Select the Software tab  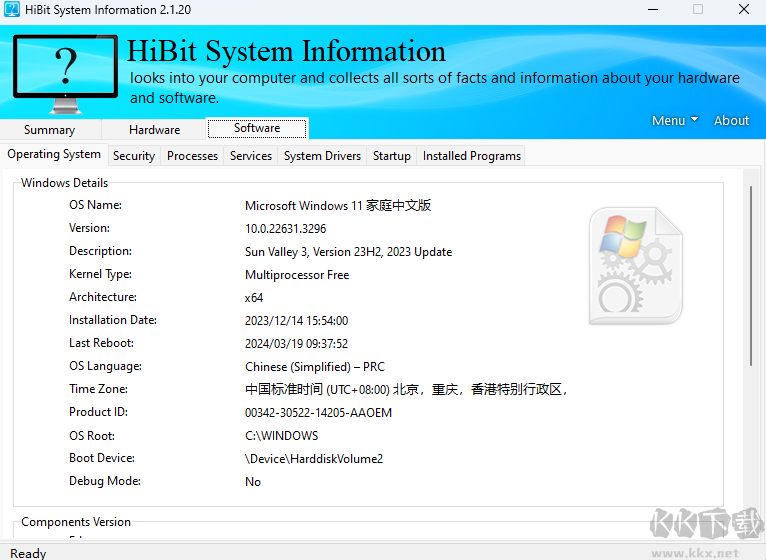[x=257, y=128]
